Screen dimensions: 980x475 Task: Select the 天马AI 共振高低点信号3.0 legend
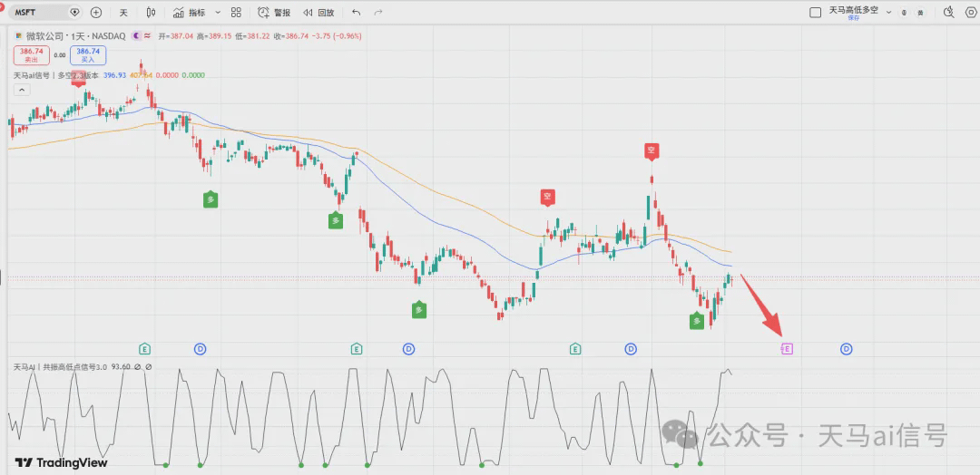pos(60,367)
